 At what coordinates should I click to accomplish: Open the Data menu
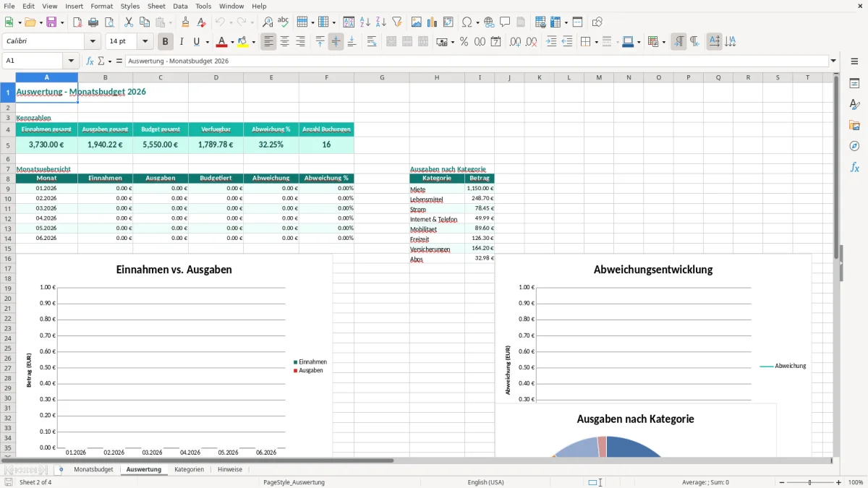(x=180, y=6)
